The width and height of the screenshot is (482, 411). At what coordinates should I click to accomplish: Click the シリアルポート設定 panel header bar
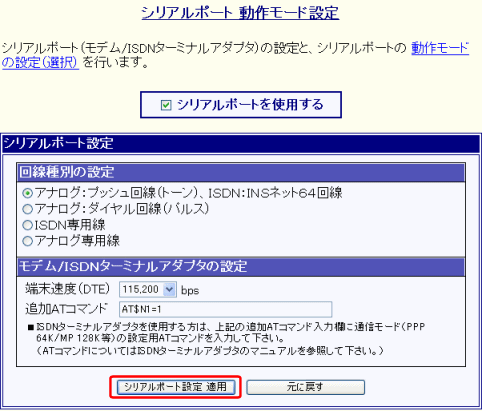[x=241, y=143]
